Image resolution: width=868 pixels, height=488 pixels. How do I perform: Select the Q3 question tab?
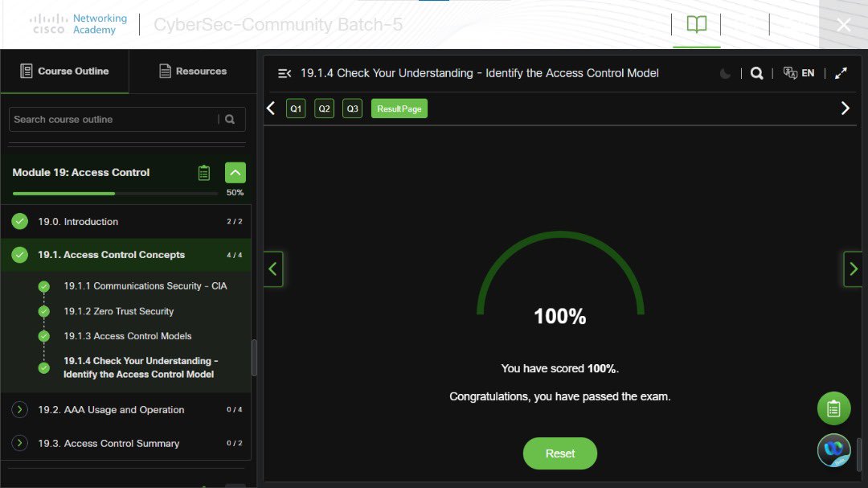(353, 109)
